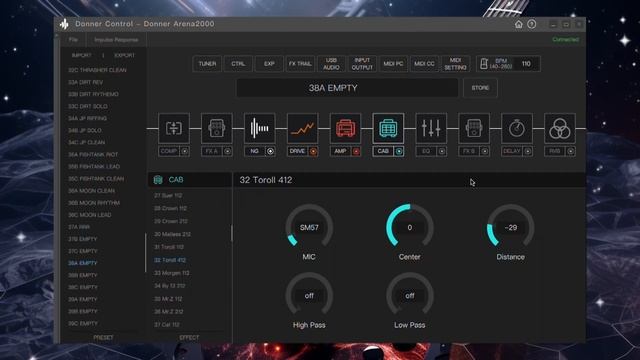Click the Donner logo icon
The height and width of the screenshot is (360, 640).
tap(64, 24)
